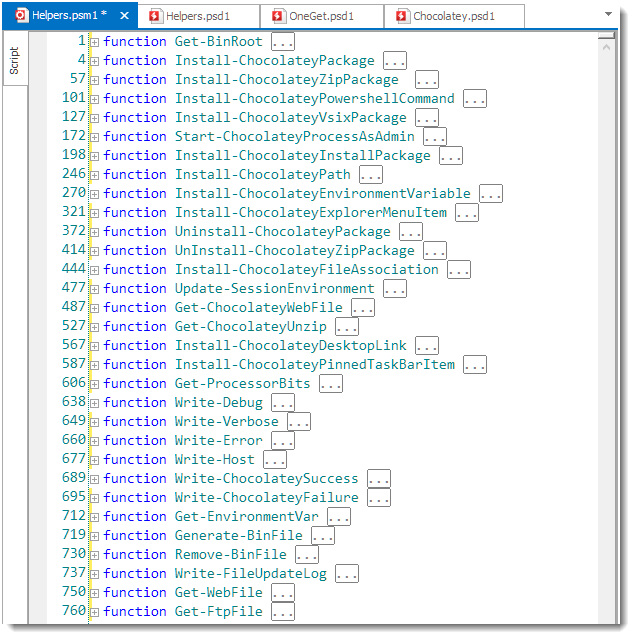The image size is (635, 639).
Task: Click the ellipsis box after Write-Error
Action: [283, 441]
